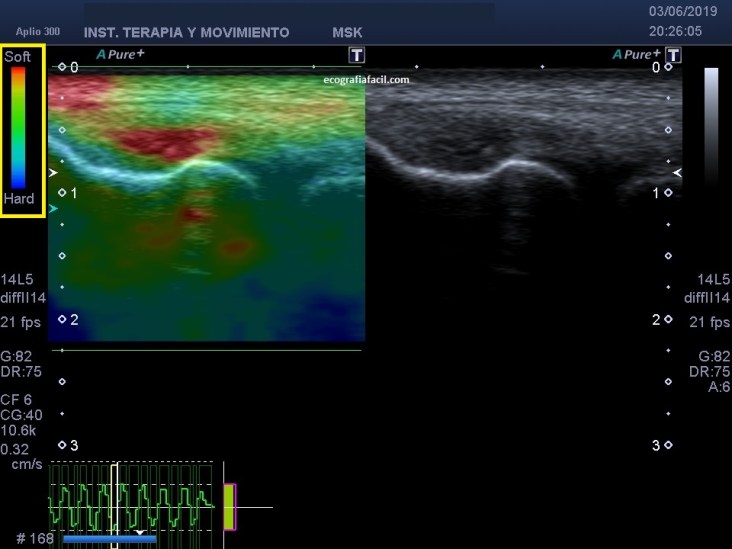
Task: Click the MSK preset label in header
Action: coord(347,32)
